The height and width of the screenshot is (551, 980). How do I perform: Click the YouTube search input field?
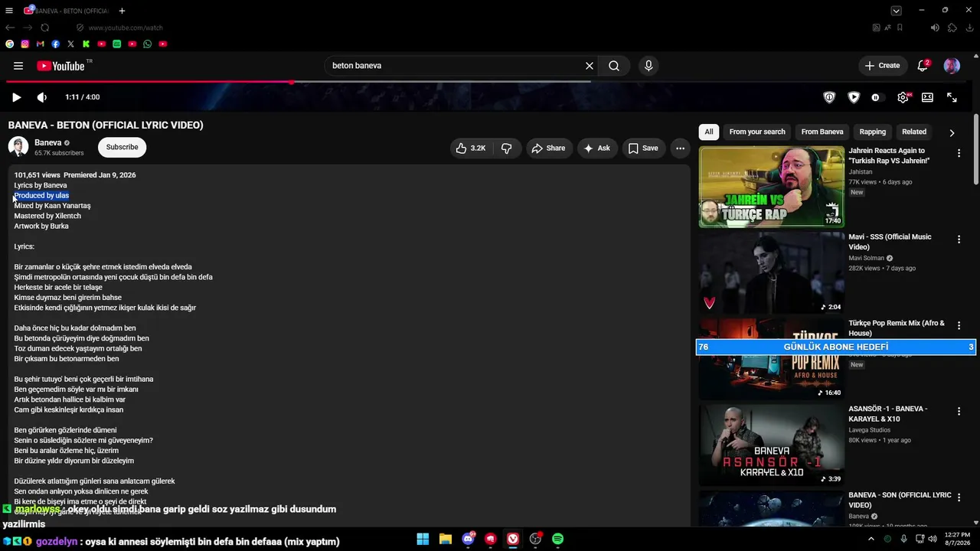pyautogui.click(x=455, y=66)
